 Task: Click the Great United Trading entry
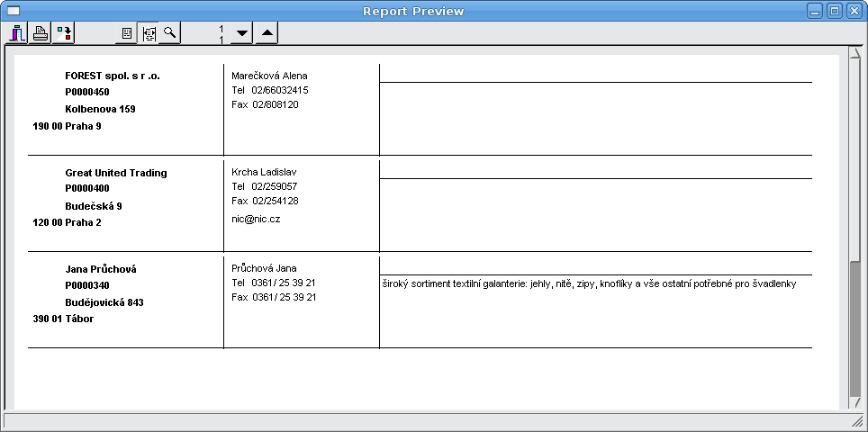(x=115, y=173)
